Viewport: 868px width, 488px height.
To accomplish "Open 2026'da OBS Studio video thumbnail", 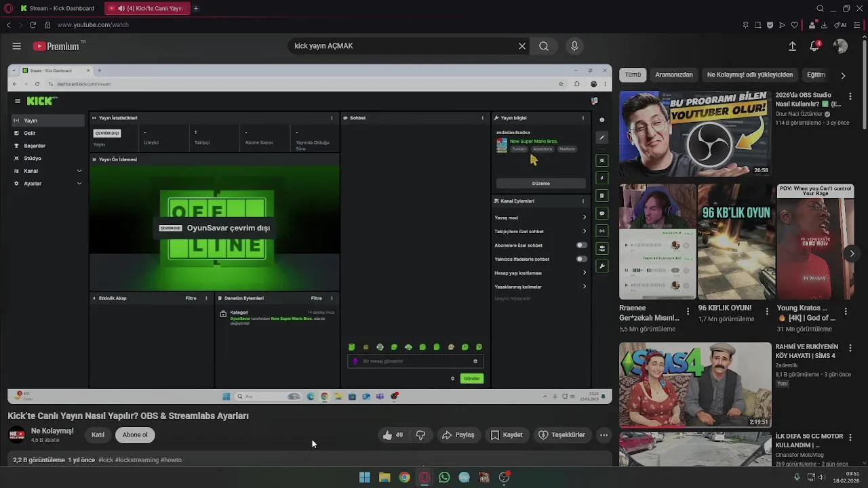I will point(695,134).
